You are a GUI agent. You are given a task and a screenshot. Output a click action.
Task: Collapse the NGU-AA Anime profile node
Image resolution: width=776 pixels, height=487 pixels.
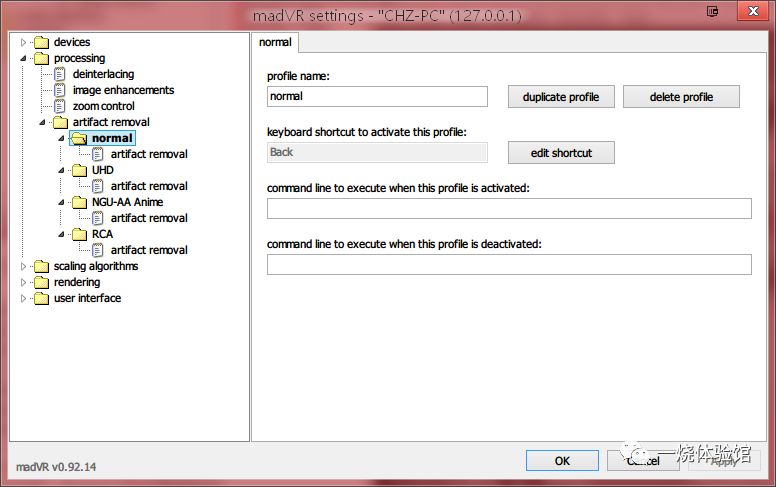coord(61,202)
